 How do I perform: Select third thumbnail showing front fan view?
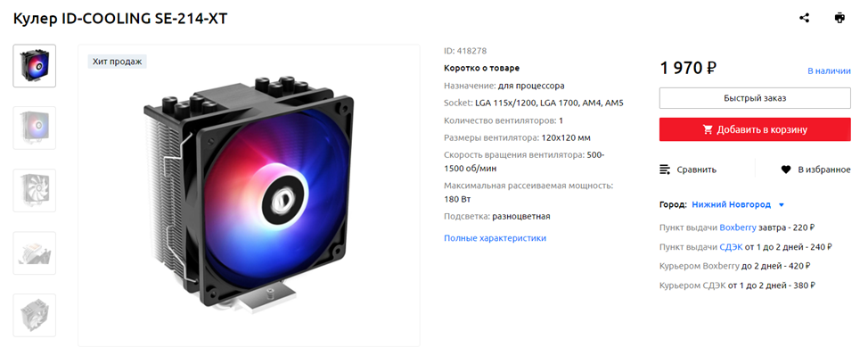pos(35,191)
